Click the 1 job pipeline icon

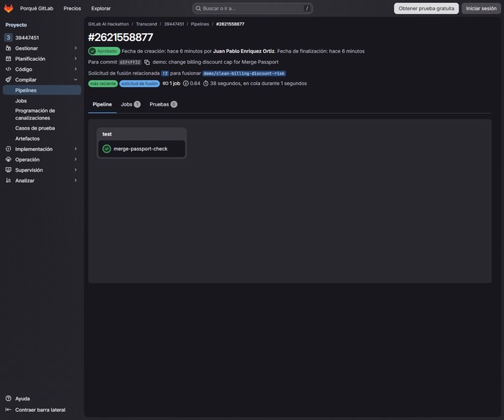click(x=166, y=84)
